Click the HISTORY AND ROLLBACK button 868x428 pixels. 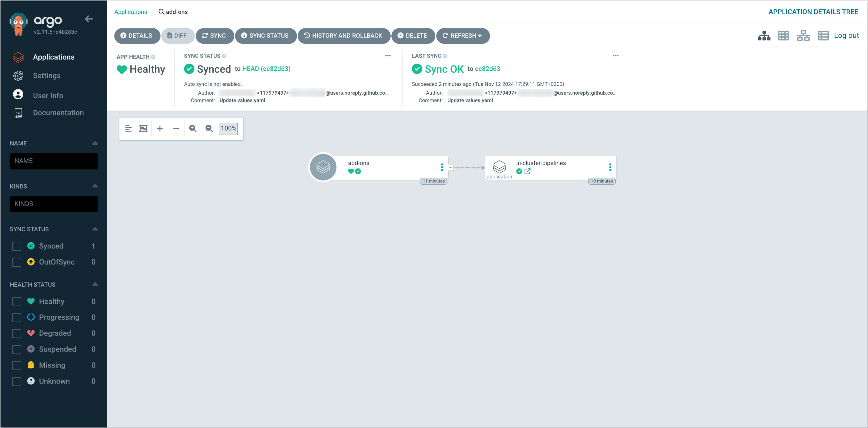click(x=343, y=36)
